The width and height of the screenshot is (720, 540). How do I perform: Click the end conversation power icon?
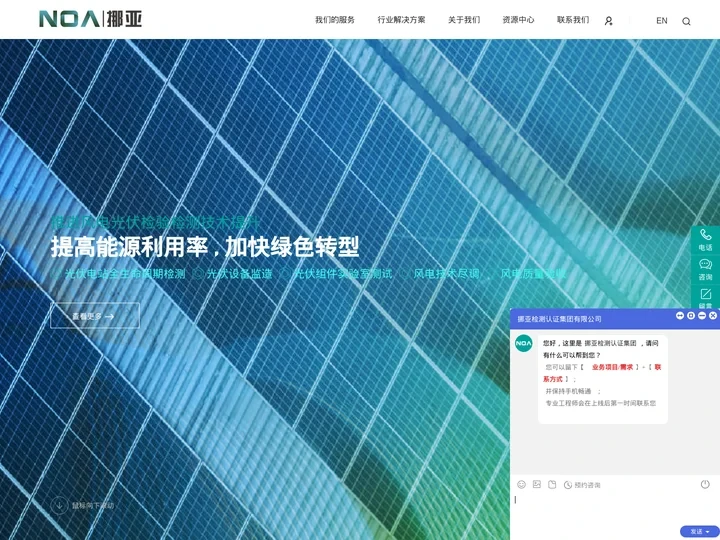[x=705, y=484]
